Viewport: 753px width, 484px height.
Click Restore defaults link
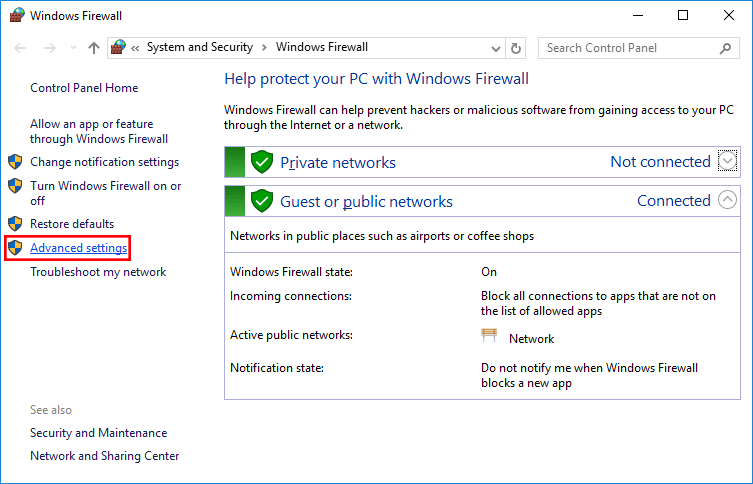(72, 224)
